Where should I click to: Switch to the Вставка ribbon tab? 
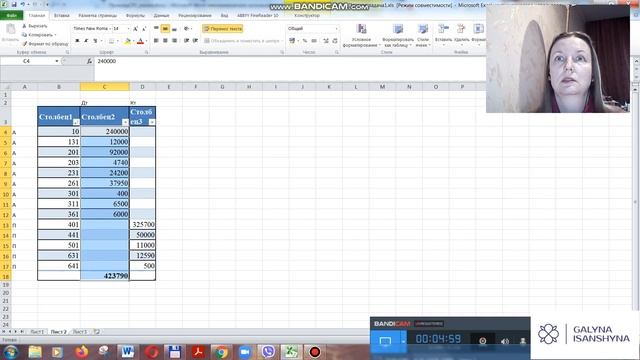62,16
